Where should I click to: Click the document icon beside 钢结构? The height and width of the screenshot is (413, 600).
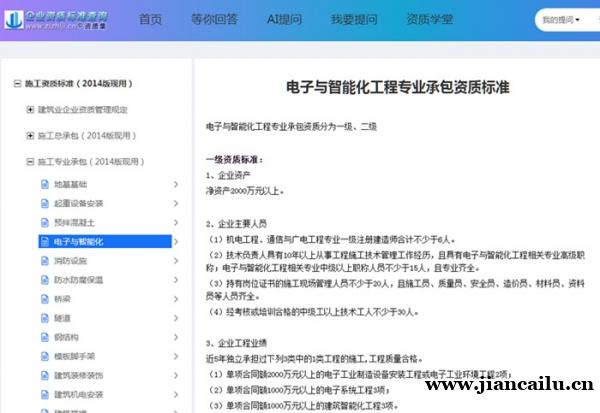[45, 337]
